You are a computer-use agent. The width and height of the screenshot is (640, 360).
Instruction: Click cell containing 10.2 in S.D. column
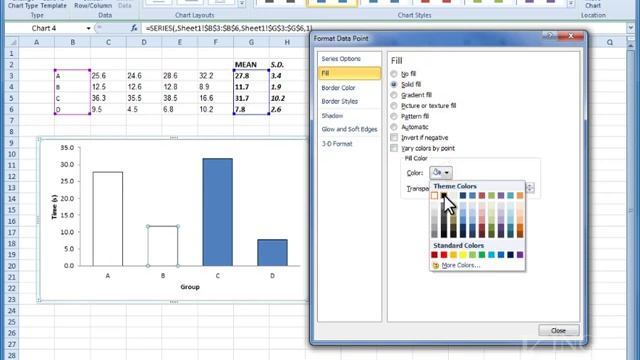pyautogui.click(x=287, y=98)
